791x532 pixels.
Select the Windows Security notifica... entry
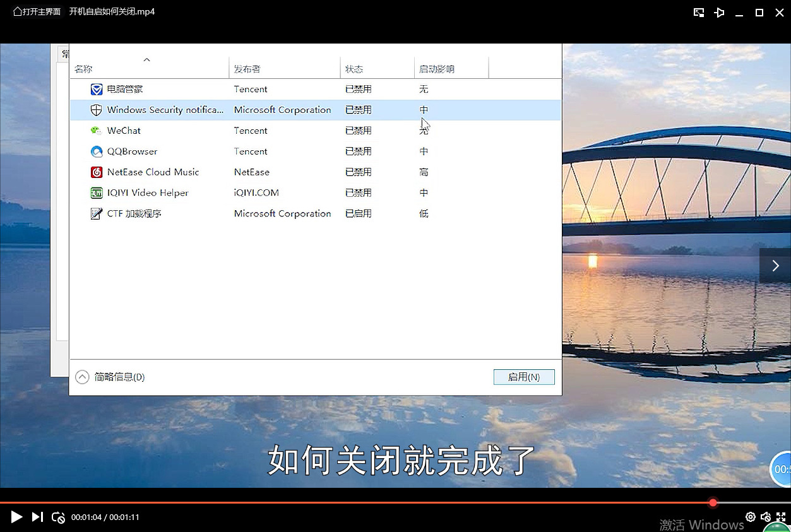point(315,110)
